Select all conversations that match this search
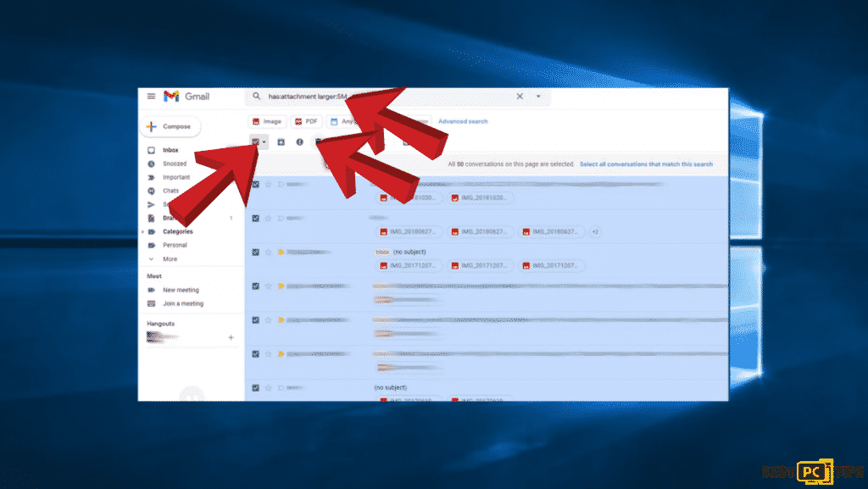This screenshot has width=868, height=489. click(646, 164)
